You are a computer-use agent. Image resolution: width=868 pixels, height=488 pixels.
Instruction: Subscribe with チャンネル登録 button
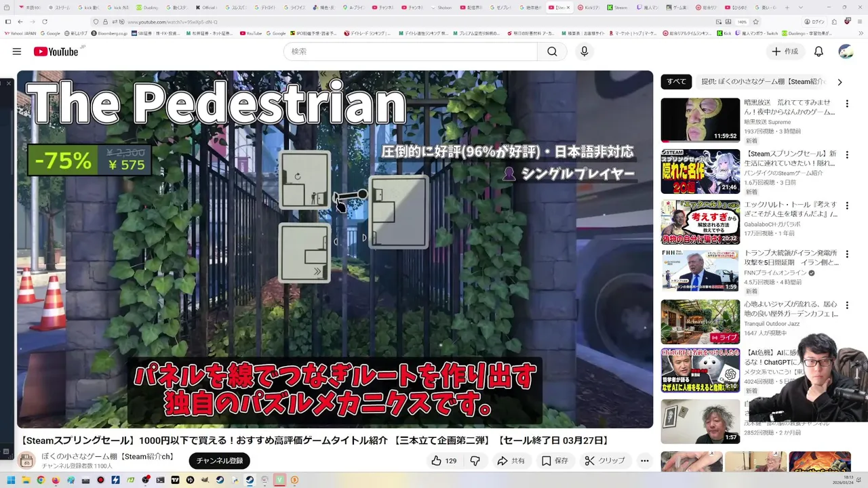pos(219,461)
